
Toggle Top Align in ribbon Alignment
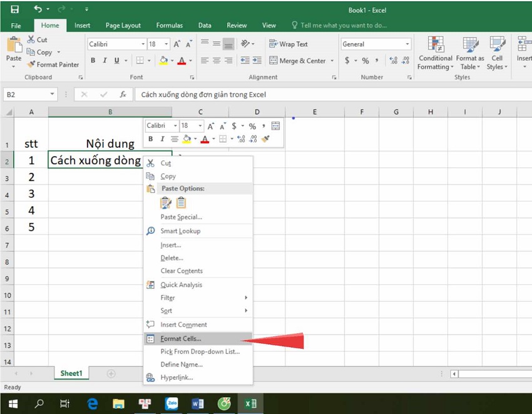tap(205, 43)
